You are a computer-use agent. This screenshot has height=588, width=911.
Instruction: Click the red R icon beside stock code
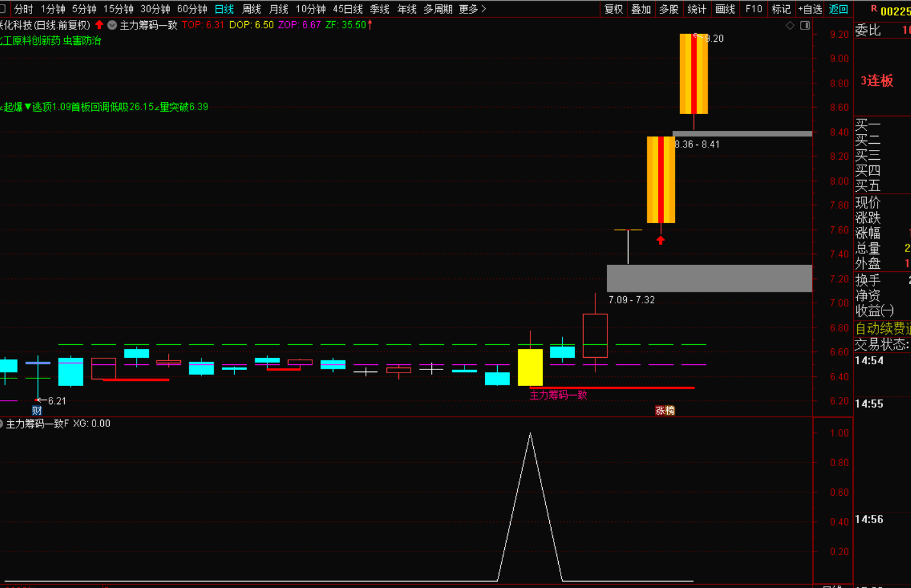coord(874,10)
